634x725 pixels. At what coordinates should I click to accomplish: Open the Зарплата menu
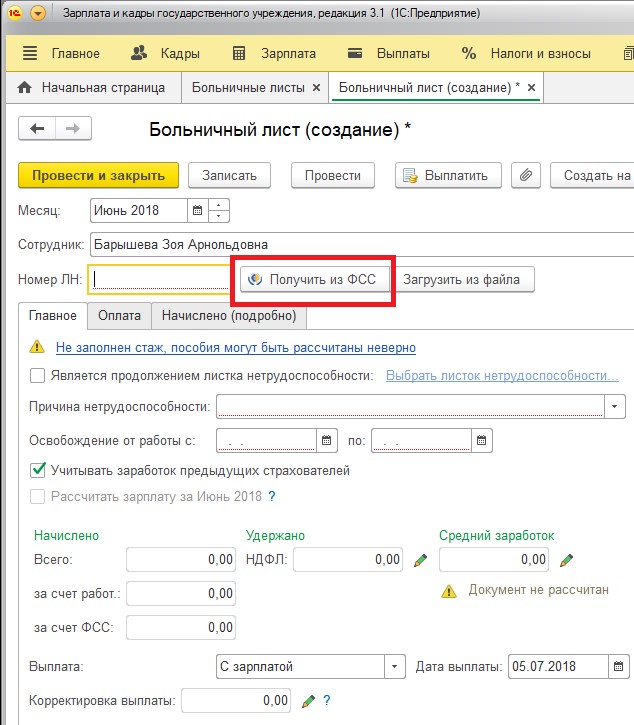click(273, 53)
